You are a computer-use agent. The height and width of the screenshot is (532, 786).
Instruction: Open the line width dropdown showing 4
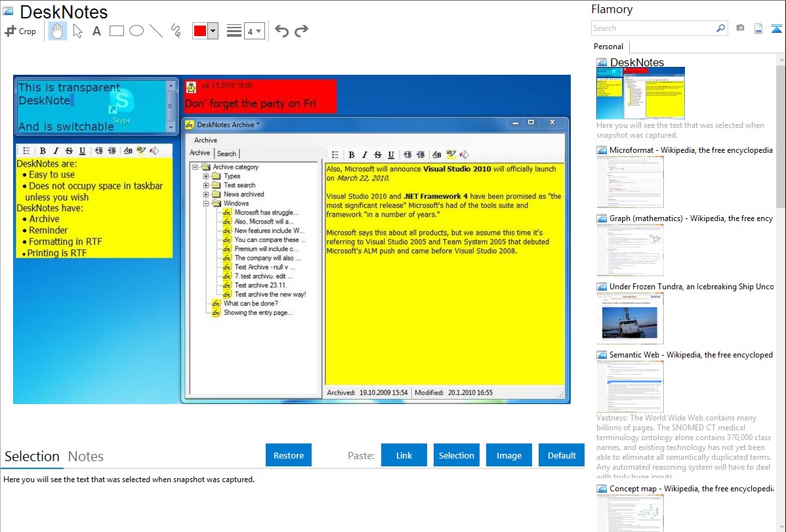[255, 31]
